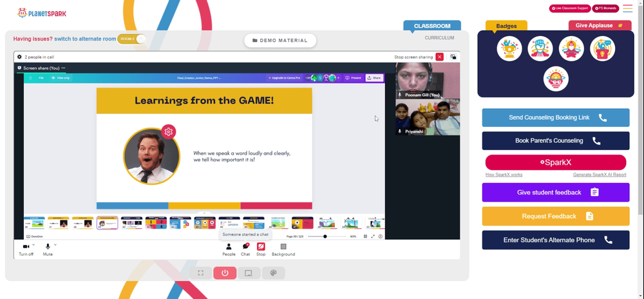644x299 pixels.
Task: Open Canva grid view icon
Action: point(366,236)
